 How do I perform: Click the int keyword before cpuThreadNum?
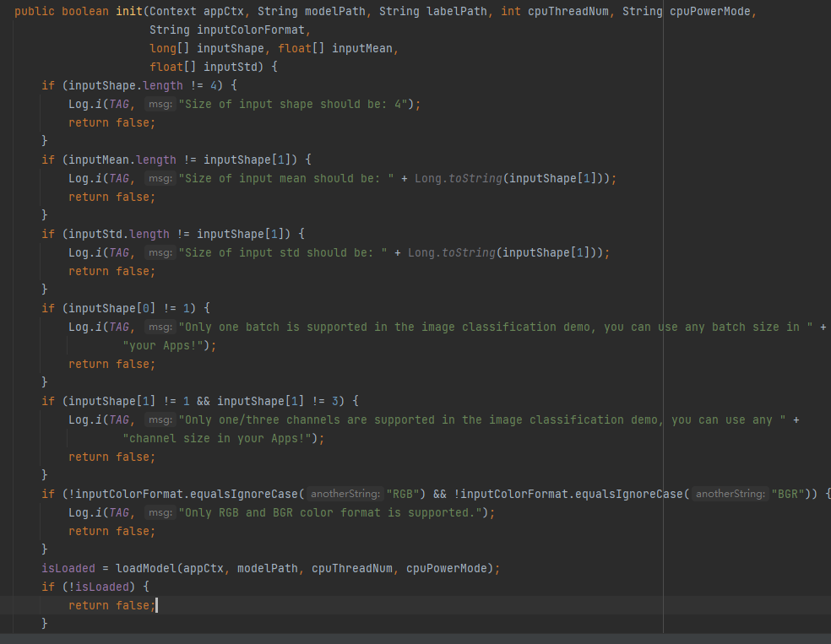click(x=511, y=11)
